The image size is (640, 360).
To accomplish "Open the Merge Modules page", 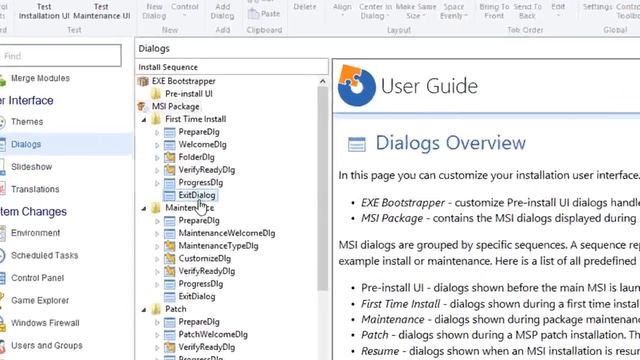I will [40, 78].
